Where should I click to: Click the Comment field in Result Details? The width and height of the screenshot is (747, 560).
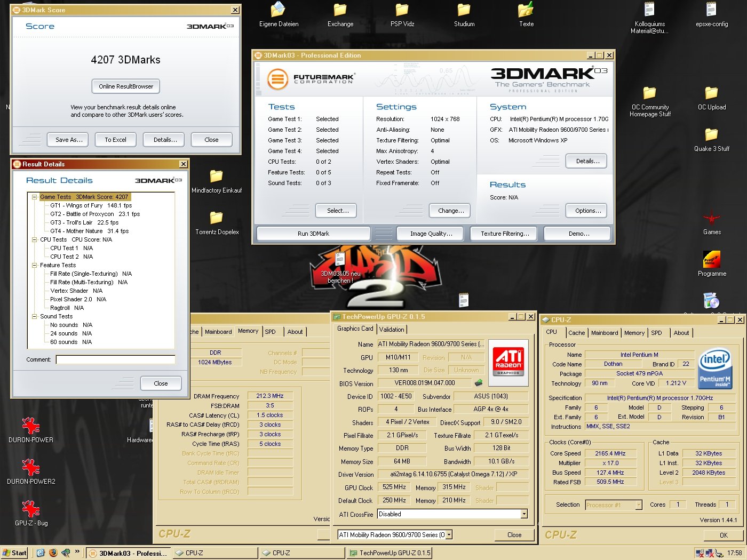(116, 359)
